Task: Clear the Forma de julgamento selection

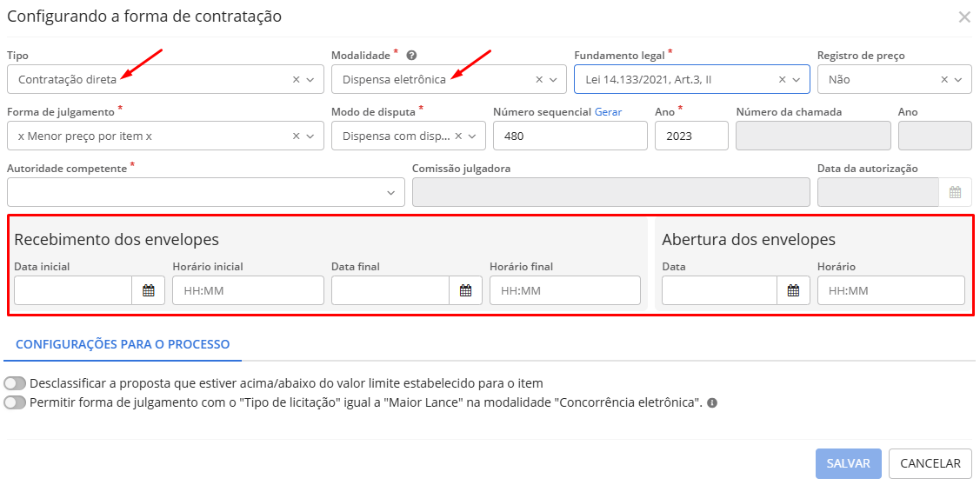Action: tap(297, 136)
